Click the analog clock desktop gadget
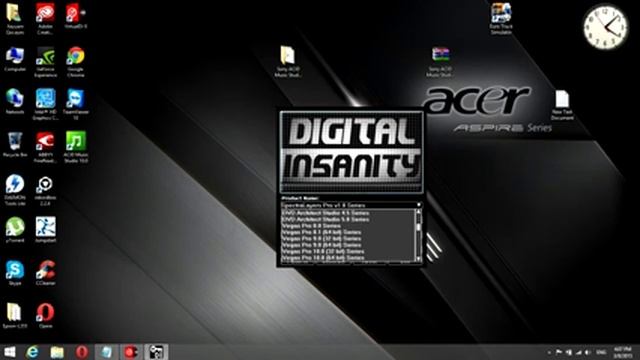Viewport: 640px width, 360px height. pyautogui.click(x=606, y=28)
